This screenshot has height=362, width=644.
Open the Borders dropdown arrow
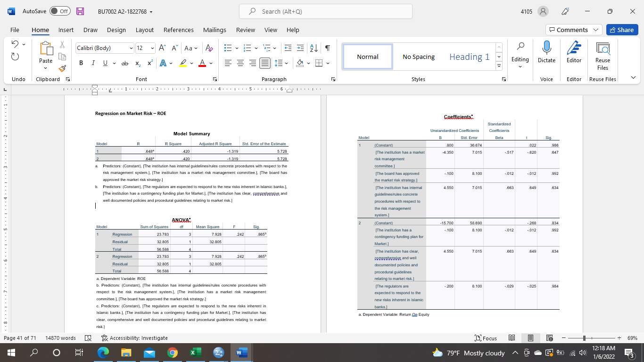click(x=327, y=63)
